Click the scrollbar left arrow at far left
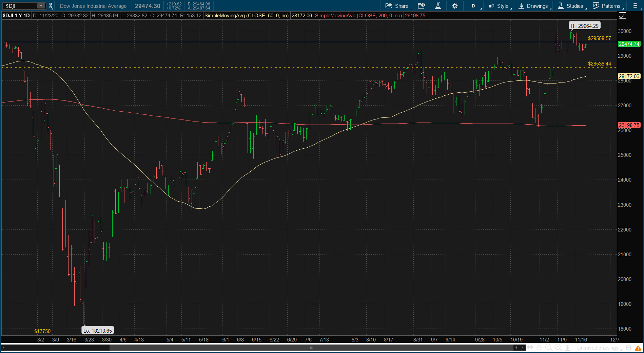Screen dimensions: 644x353 pos(3,348)
